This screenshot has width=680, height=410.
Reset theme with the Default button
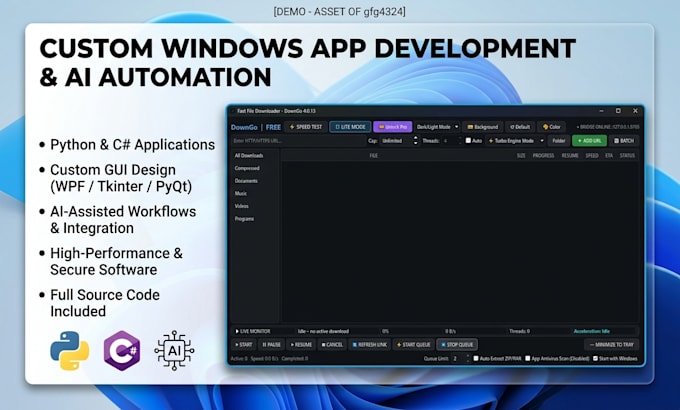click(520, 127)
